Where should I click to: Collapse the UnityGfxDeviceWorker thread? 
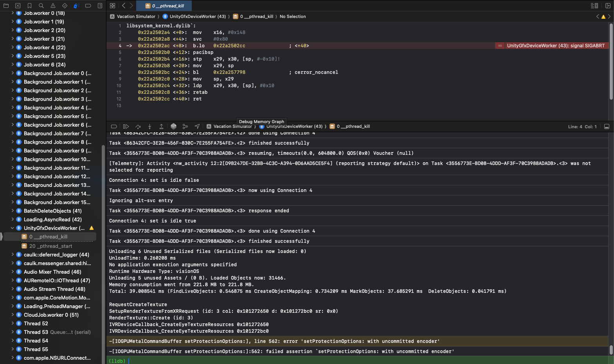pos(13,228)
